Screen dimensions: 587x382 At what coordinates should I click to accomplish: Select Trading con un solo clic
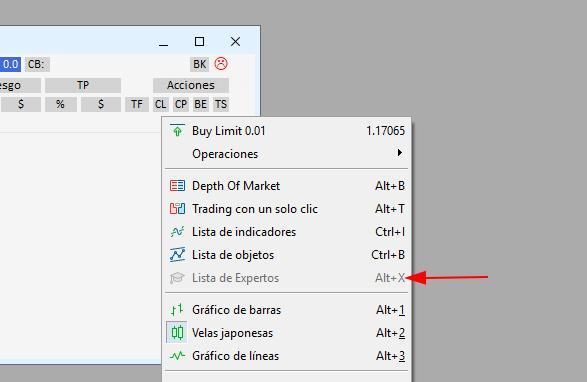pyautogui.click(x=287, y=209)
